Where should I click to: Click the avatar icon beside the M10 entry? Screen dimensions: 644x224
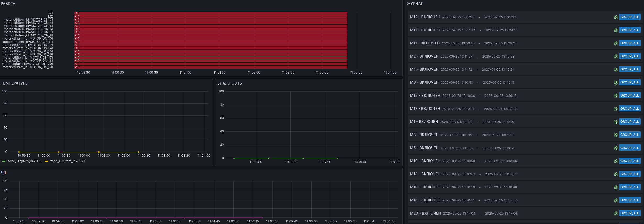(x=615, y=161)
